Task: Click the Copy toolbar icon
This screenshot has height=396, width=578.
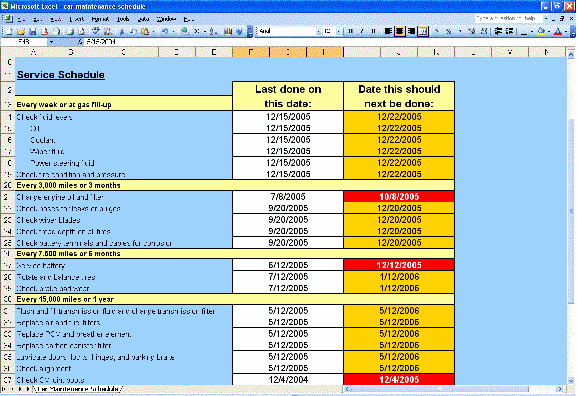Action: pyautogui.click(x=133, y=31)
